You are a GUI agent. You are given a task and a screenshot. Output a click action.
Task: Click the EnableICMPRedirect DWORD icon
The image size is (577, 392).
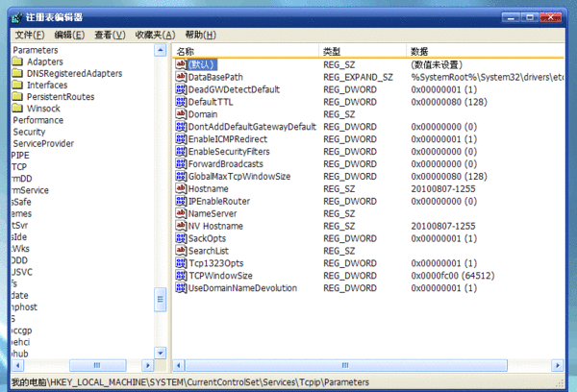click(x=181, y=139)
